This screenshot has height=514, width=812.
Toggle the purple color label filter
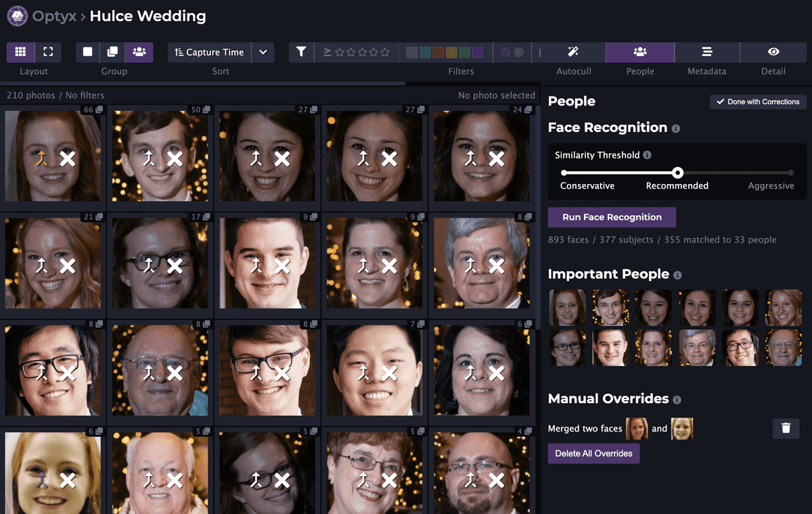click(x=478, y=52)
